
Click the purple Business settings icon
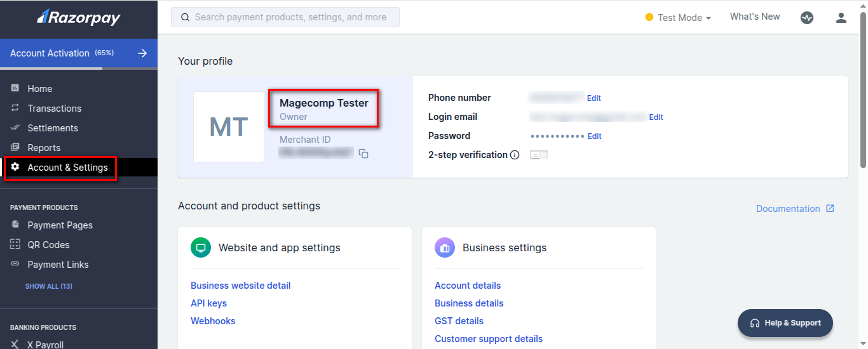tap(445, 247)
